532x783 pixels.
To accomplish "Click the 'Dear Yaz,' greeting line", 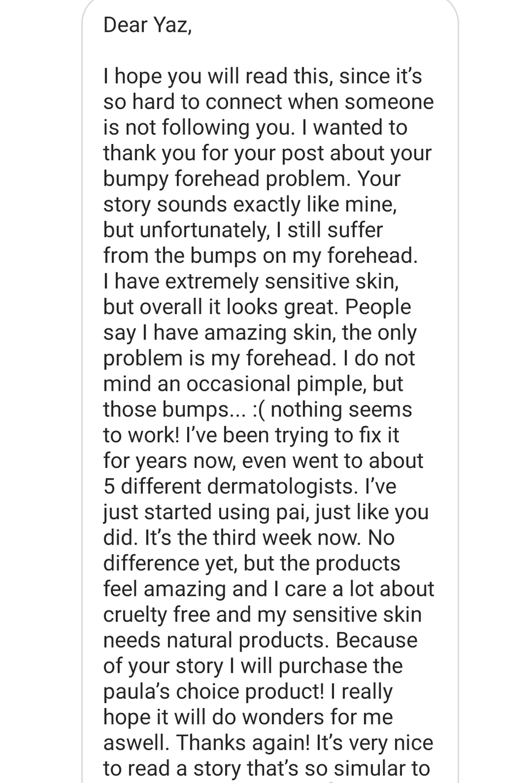I will tap(147, 26).
